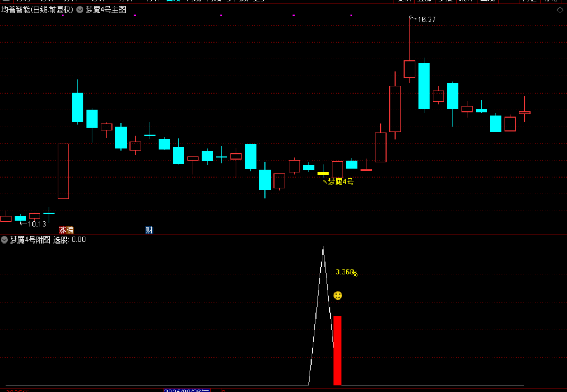Click the red 涨 badge
The image size is (567, 392).
(63, 230)
